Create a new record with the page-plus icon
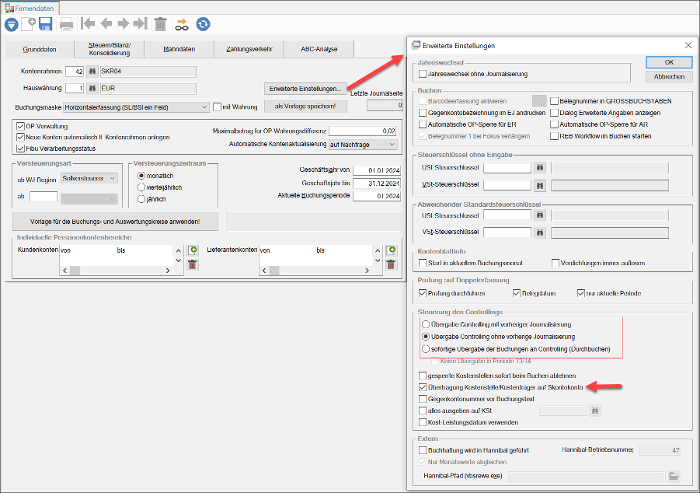The height and width of the screenshot is (493, 700). pos(29,24)
